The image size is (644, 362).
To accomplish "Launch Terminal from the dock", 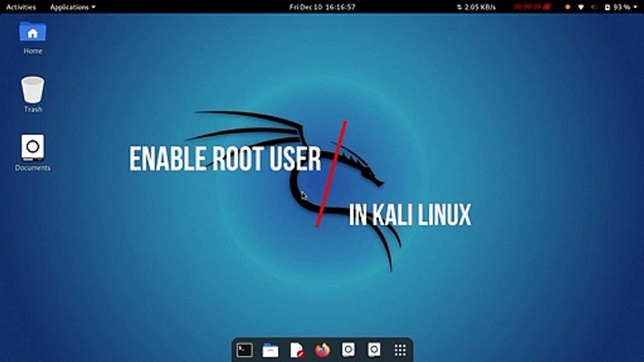I will point(245,349).
